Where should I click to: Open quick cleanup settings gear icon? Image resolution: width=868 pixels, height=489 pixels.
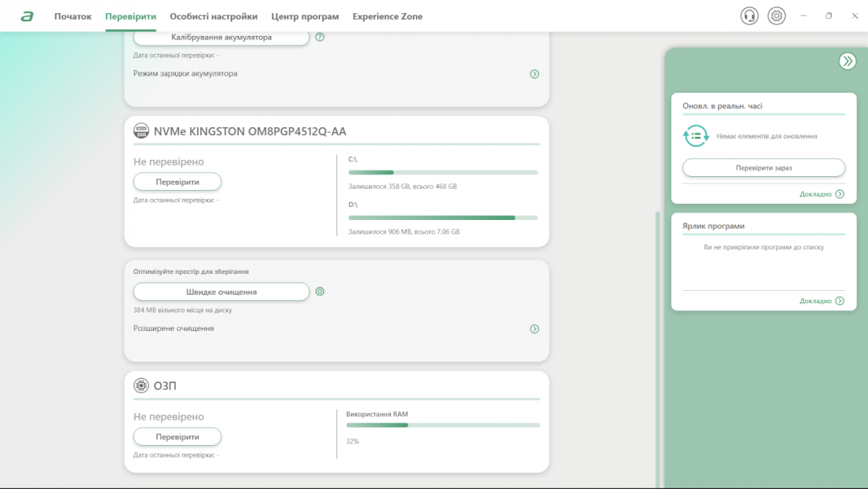pos(320,291)
